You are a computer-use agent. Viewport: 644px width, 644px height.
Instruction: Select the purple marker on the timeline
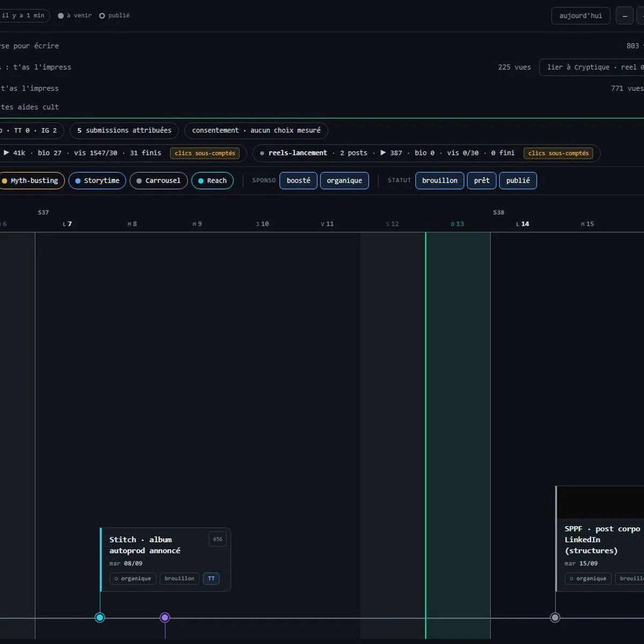click(x=165, y=618)
